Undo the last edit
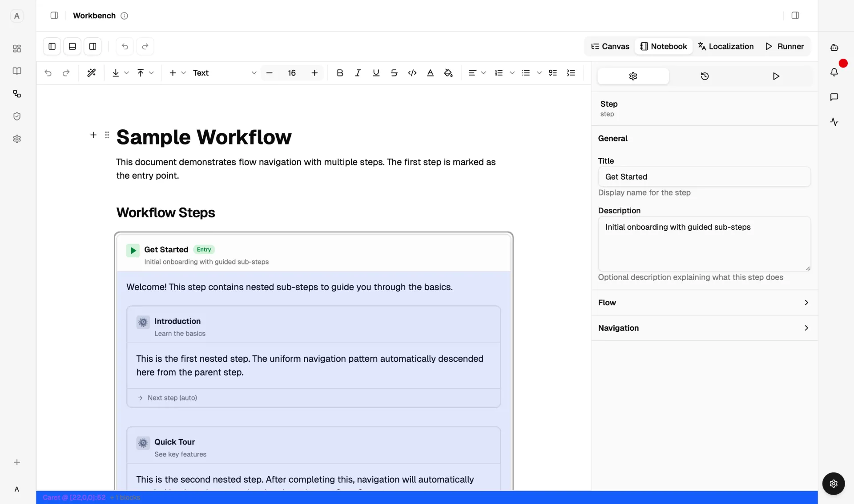854x504 pixels. (x=48, y=73)
